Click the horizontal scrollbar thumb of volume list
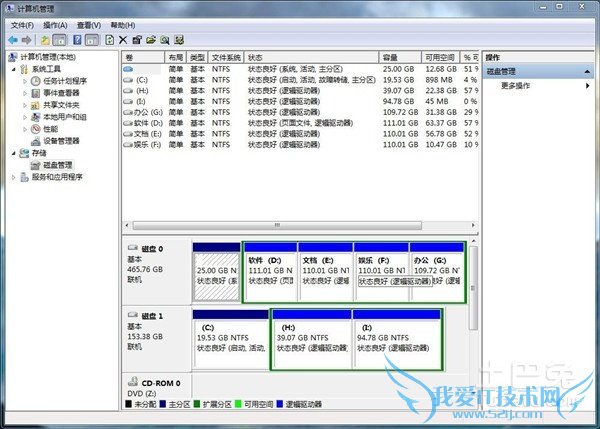600x429 pixels. 277,225
